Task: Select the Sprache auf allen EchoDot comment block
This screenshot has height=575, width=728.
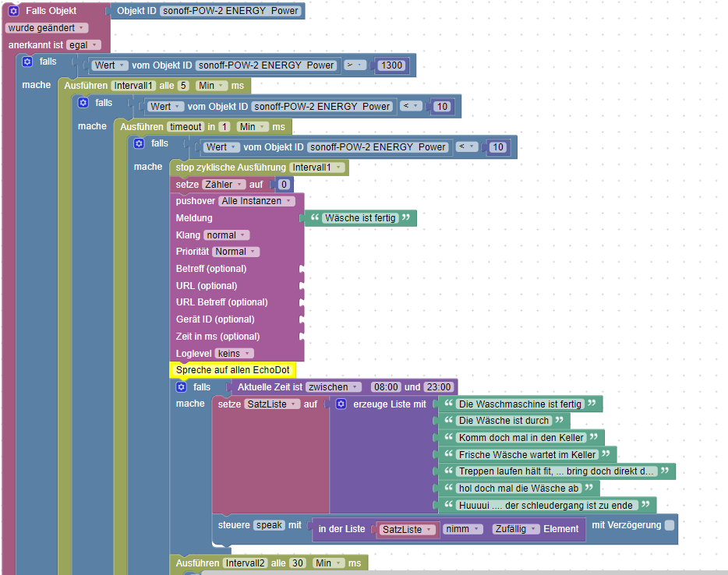Action: click(x=232, y=370)
